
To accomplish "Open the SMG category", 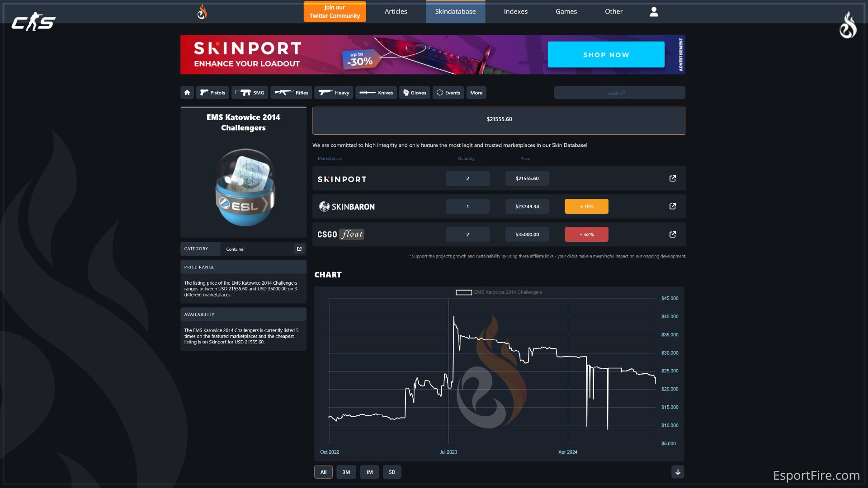I will coord(250,93).
